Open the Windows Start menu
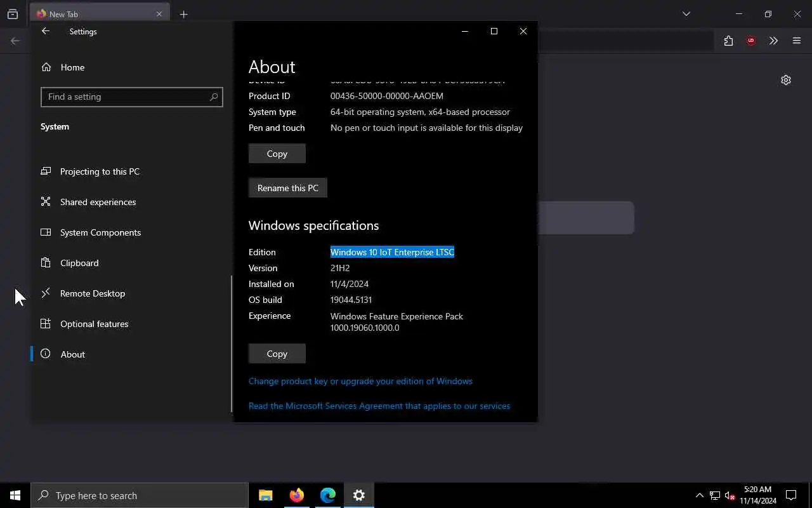Screen dimensions: 812x508 click(x=15, y=495)
